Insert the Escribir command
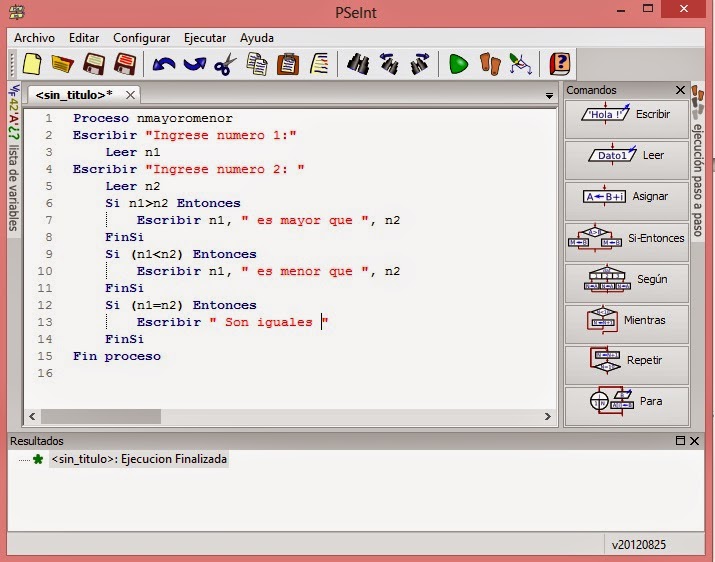 click(627, 119)
